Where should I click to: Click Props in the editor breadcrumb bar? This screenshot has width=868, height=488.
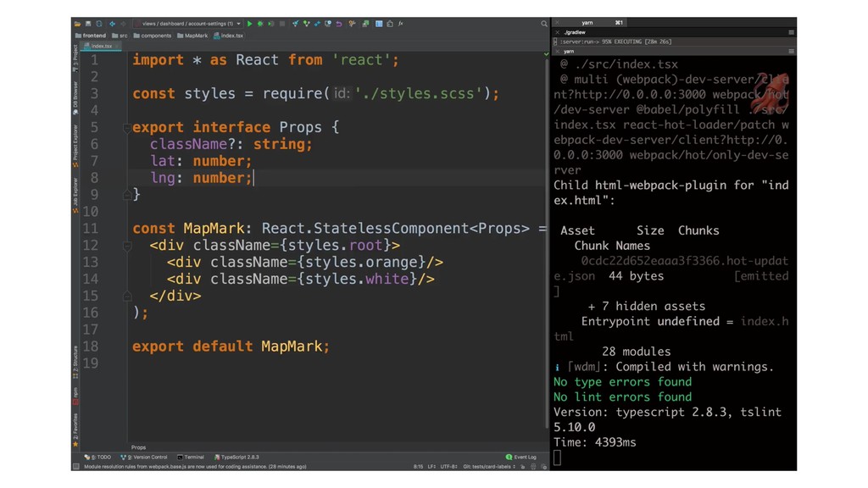(138, 447)
